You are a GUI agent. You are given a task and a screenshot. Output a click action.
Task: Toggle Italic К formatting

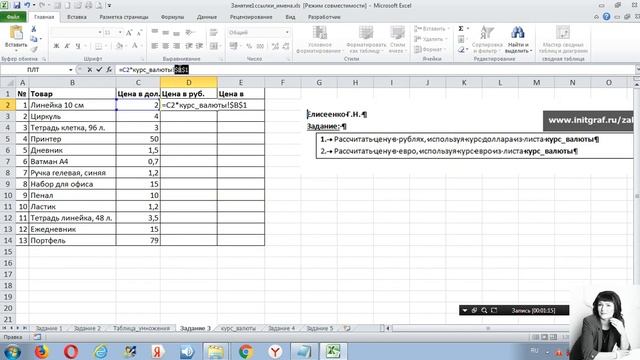pyautogui.click(x=67, y=46)
